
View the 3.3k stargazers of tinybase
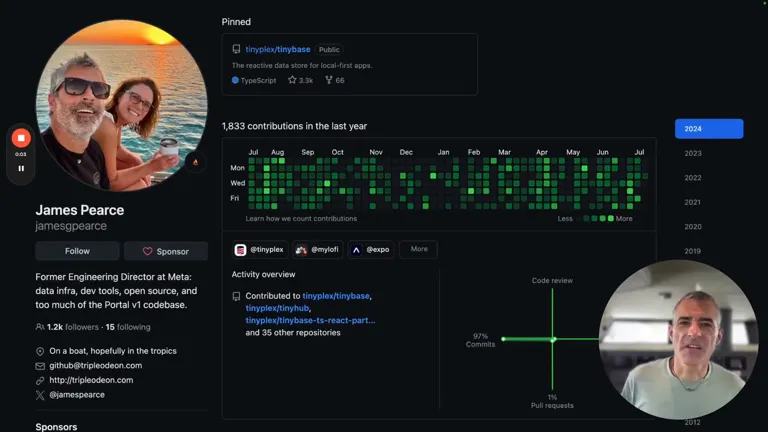tap(300, 80)
